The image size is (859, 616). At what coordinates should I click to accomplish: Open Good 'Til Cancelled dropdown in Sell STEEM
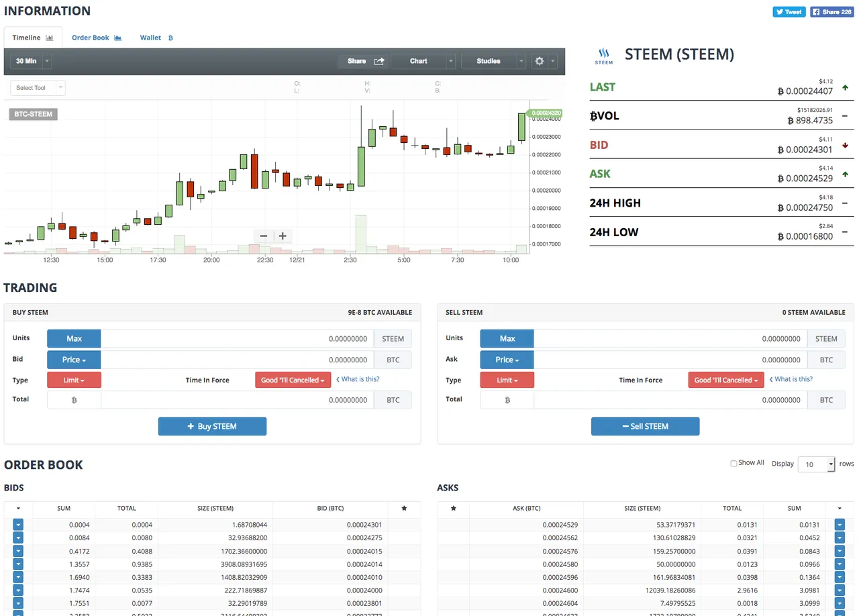click(x=726, y=380)
